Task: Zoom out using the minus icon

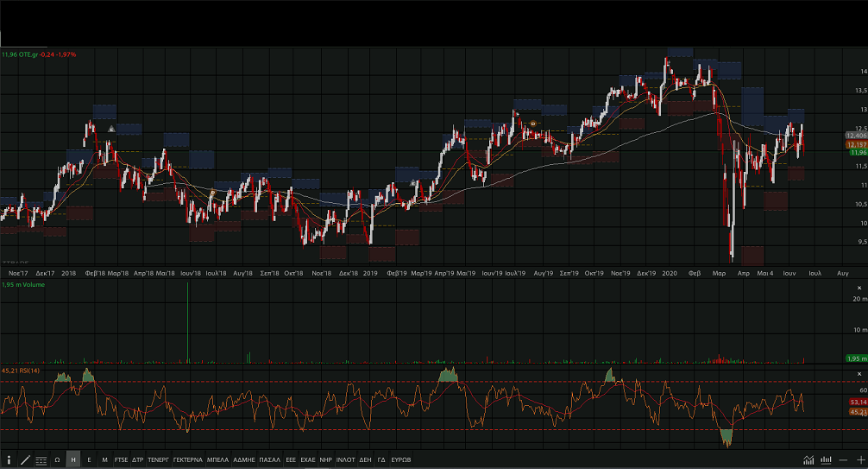Action: (843, 460)
